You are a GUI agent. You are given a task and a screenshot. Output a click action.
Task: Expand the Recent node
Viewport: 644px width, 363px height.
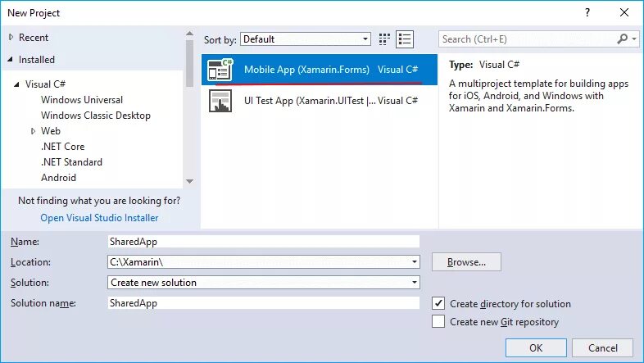11,38
